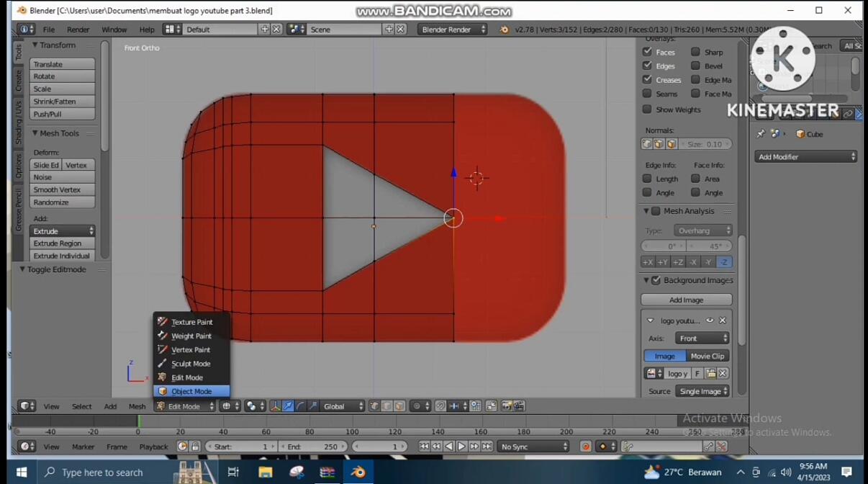Screen dimensions: 868x484
Task: Uncheck the Faces overlay checkbox
Action: tap(647, 52)
